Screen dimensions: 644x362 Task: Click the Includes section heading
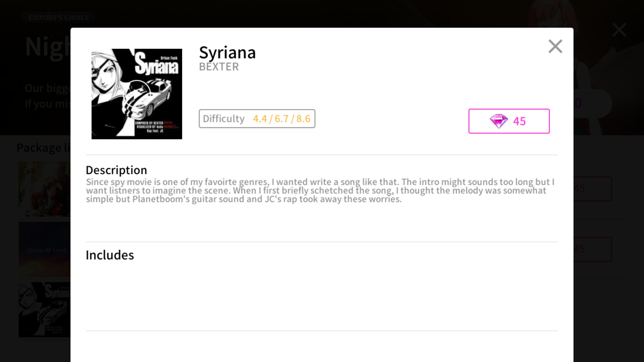pyautogui.click(x=110, y=255)
